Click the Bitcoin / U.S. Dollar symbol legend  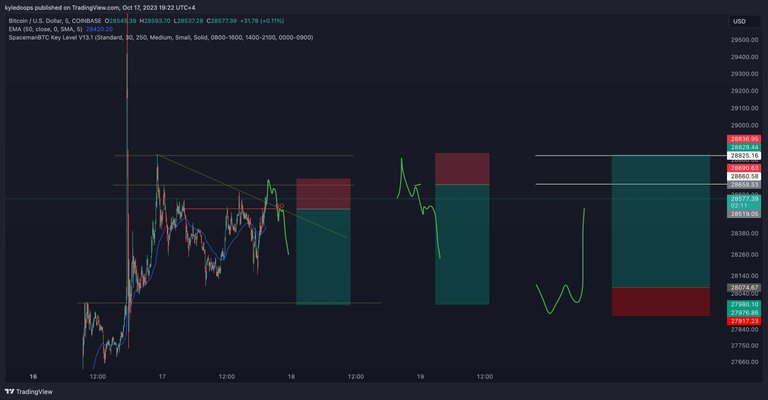click(55, 21)
